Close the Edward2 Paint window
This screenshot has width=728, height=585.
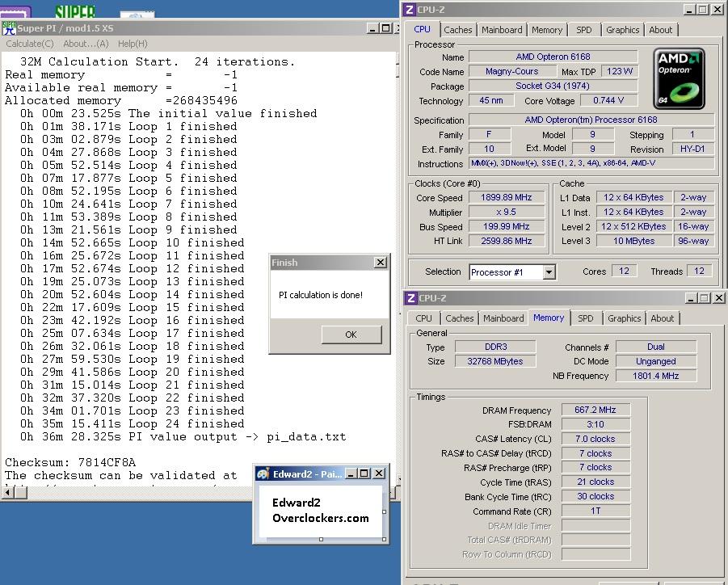pos(379,473)
